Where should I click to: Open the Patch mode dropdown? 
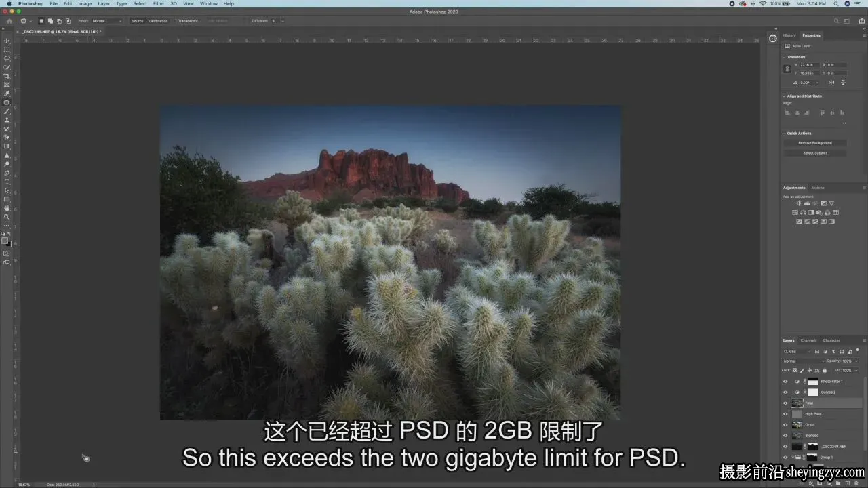[107, 21]
